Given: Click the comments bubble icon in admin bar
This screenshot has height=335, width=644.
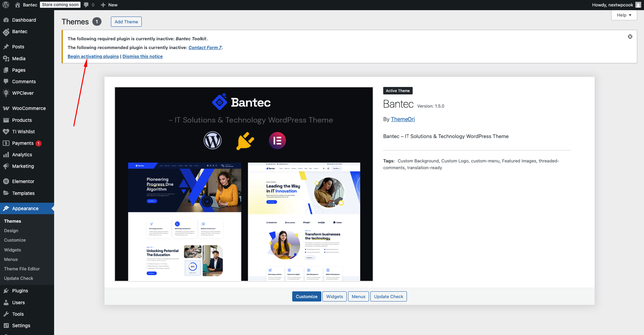Looking at the screenshot, I should [x=87, y=5].
